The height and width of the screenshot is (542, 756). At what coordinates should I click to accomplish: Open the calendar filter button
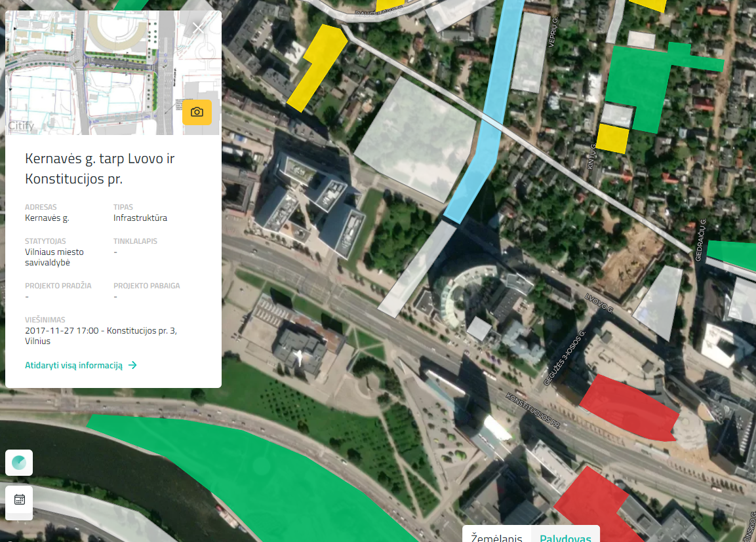[x=19, y=499]
